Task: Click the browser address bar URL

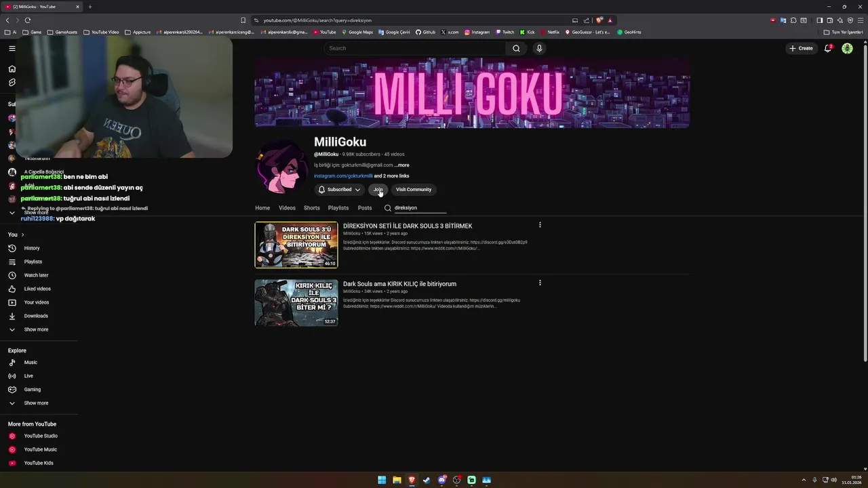Action: pyautogui.click(x=317, y=20)
